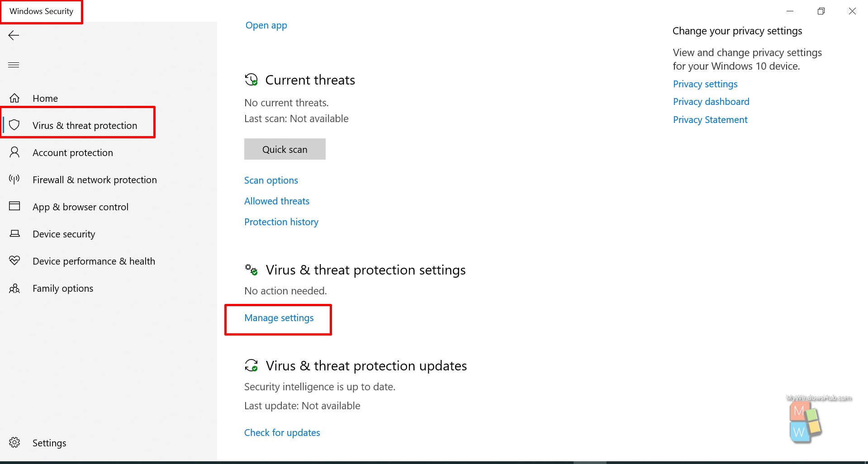Click the Settings gear icon
This screenshot has width=868, height=464.
(14, 442)
